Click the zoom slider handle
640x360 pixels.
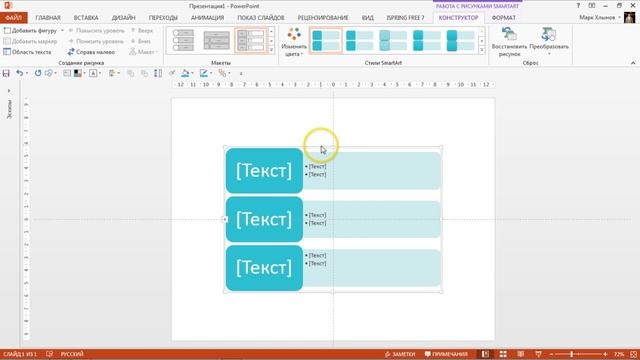click(571, 354)
